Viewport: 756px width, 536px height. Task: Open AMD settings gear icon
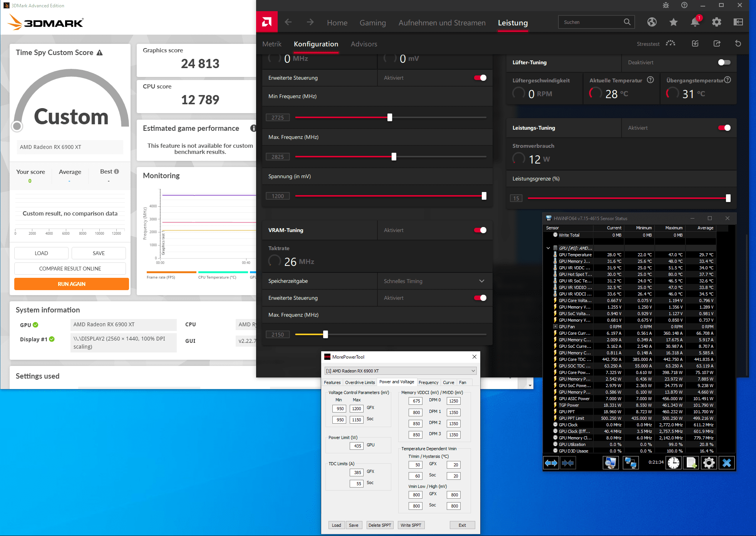tap(716, 22)
